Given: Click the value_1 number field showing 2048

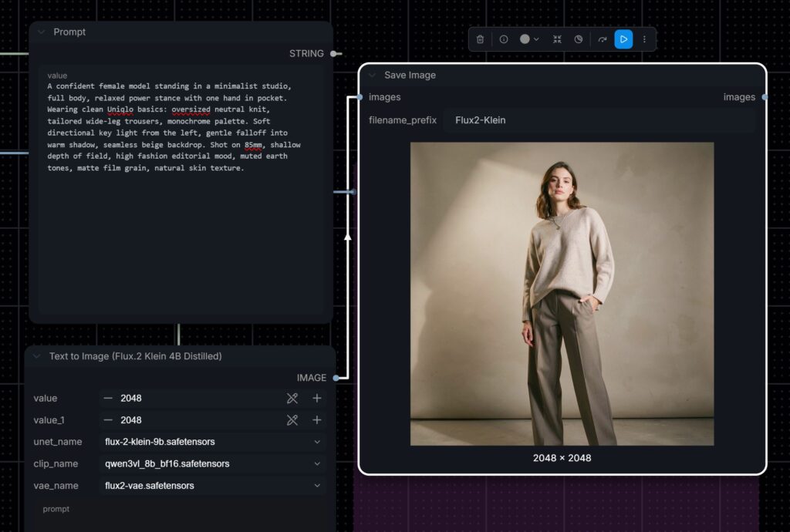Looking at the screenshot, I should tap(213, 419).
